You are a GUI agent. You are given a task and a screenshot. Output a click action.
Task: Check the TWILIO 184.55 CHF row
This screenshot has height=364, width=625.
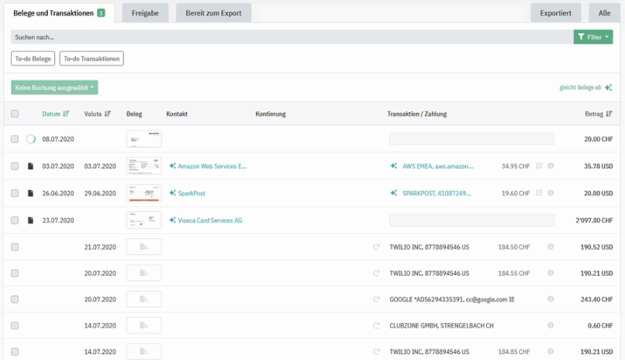point(15,273)
